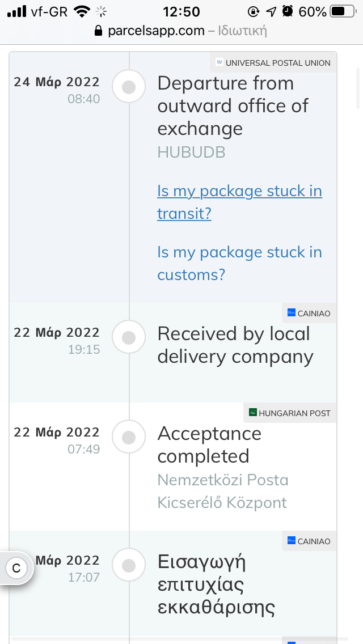Tap the padlock icon next to parcelsapp.com

tap(98, 31)
